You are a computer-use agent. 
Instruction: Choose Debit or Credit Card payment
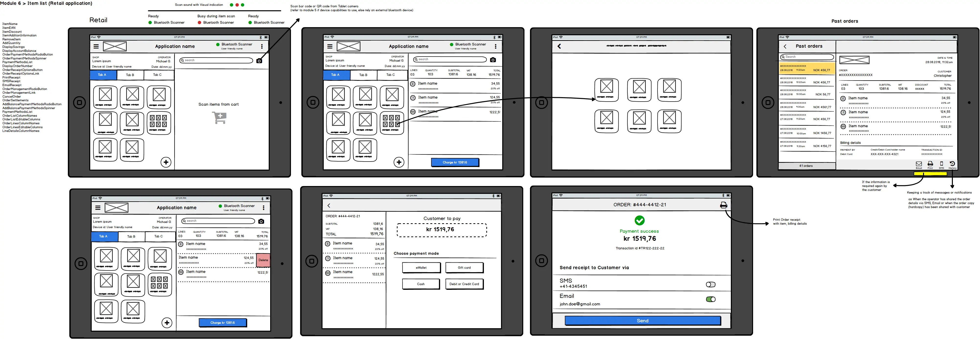coord(464,284)
